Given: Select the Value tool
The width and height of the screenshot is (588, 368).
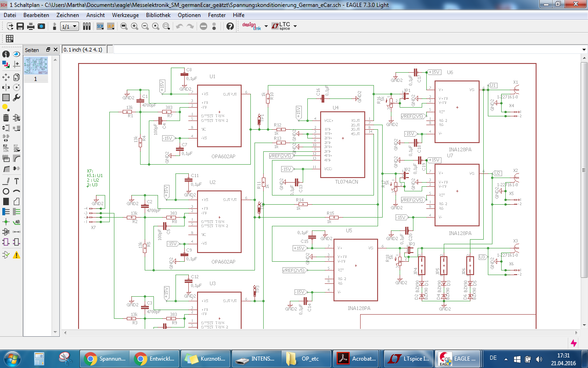Looking at the screenshot, I should click(17, 148).
